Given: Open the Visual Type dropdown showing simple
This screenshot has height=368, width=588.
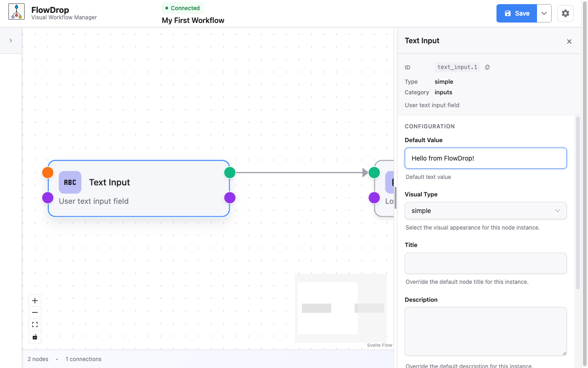Looking at the screenshot, I should pyautogui.click(x=486, y=211).
